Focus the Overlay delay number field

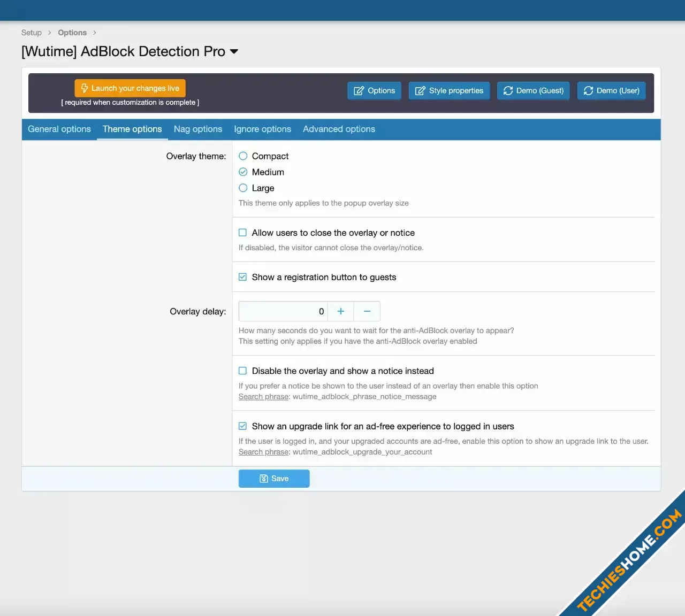(283, 311)
